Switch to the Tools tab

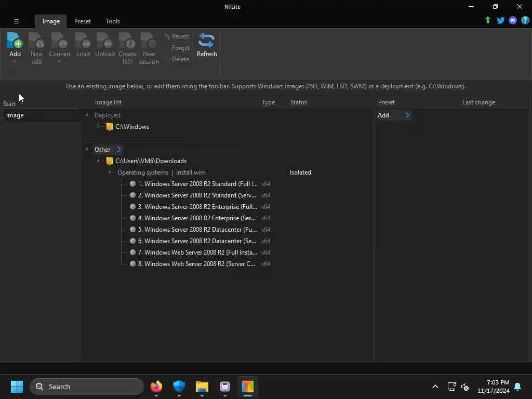pyautogui.click(x=113, y=21)
